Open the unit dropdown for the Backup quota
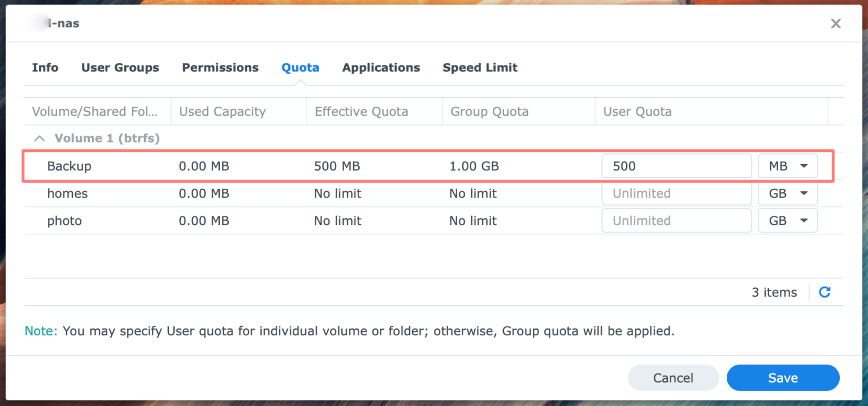868x406 pixels. pos(788,166)
